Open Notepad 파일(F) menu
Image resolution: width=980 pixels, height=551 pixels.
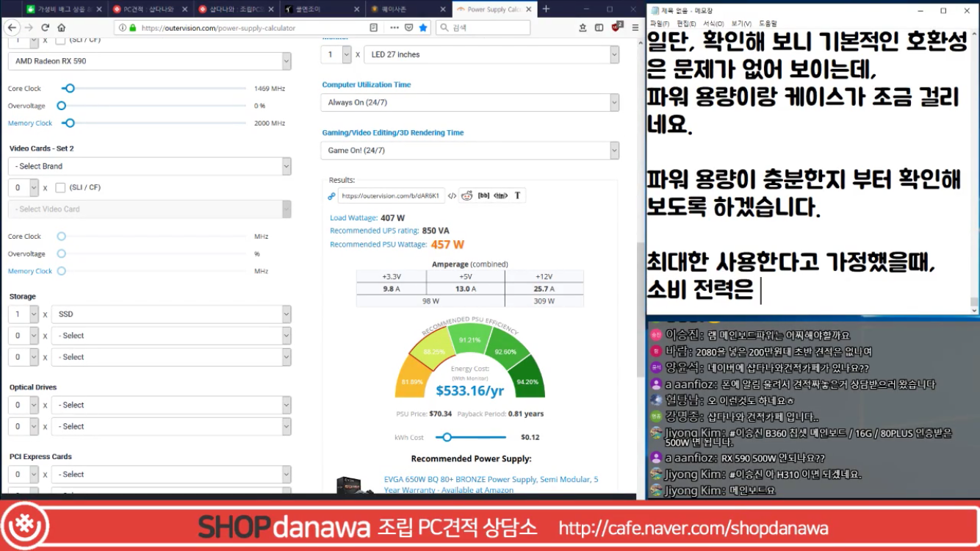(x=660, y=24)
